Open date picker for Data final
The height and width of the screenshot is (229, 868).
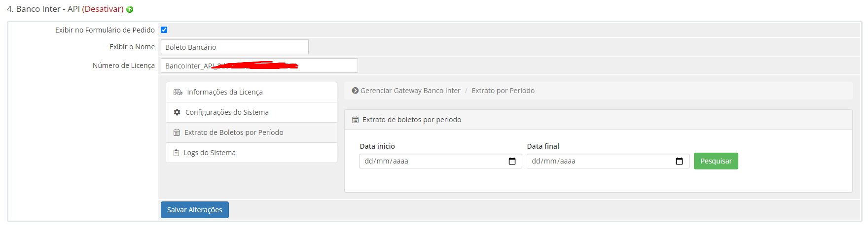click(x=679, y=161)
